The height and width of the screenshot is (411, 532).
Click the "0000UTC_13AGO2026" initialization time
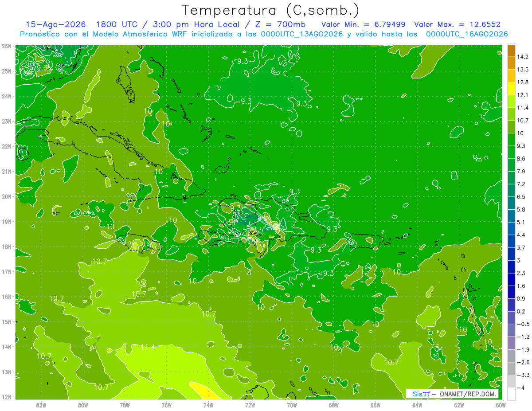point(302,34)
